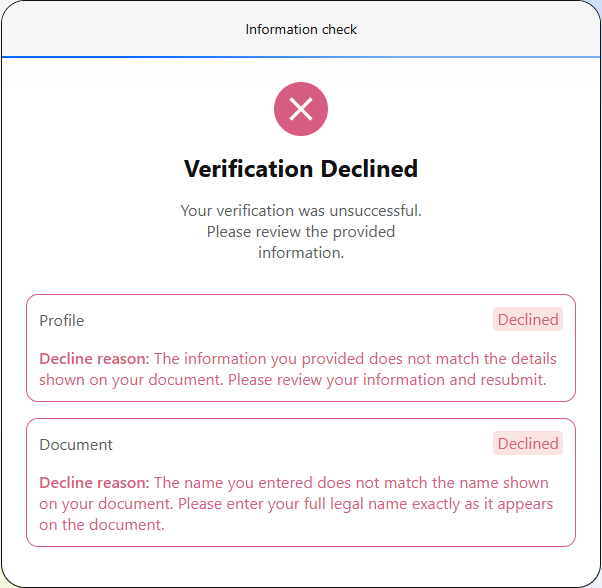Click the bold Decline reason label under Document
602x588 pixels.
click(94, 482)
